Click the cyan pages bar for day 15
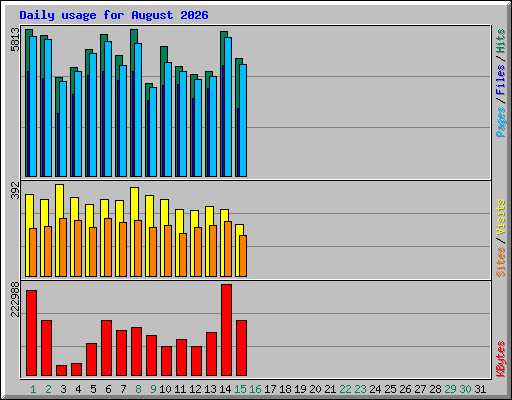Viewport: 512px width, 400px height. [x=243, y=120]
